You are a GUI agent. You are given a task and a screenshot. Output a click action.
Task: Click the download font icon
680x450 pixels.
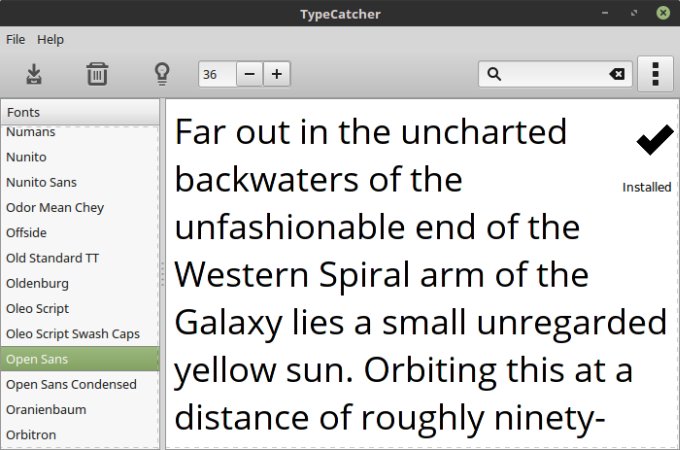(34, 74)
